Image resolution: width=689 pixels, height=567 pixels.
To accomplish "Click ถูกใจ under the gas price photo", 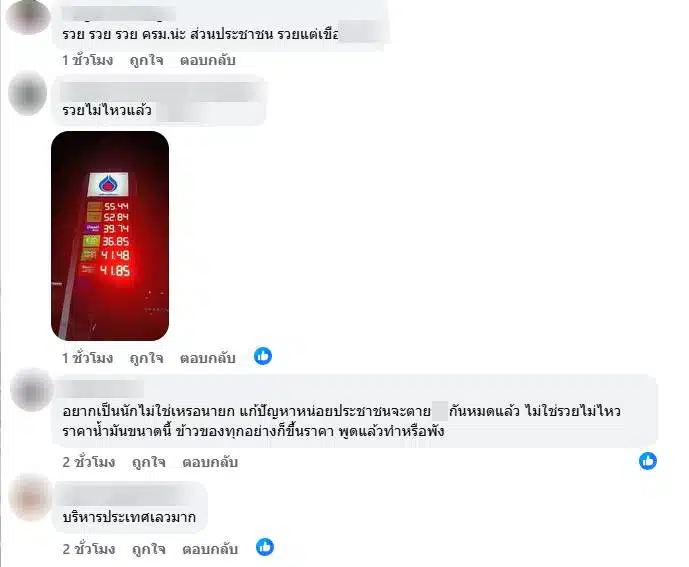I will pyautogui.click(x=147, y=358).
